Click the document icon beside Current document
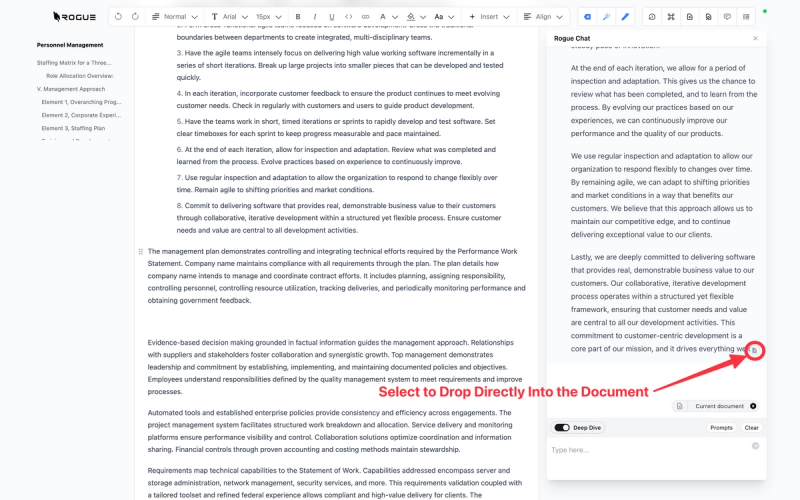 [680, 406]
